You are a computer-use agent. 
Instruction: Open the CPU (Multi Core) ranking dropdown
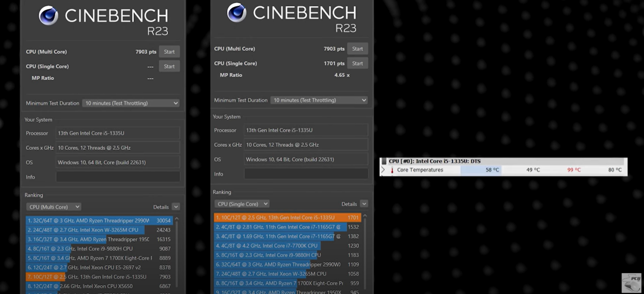(x=54, y=207)
